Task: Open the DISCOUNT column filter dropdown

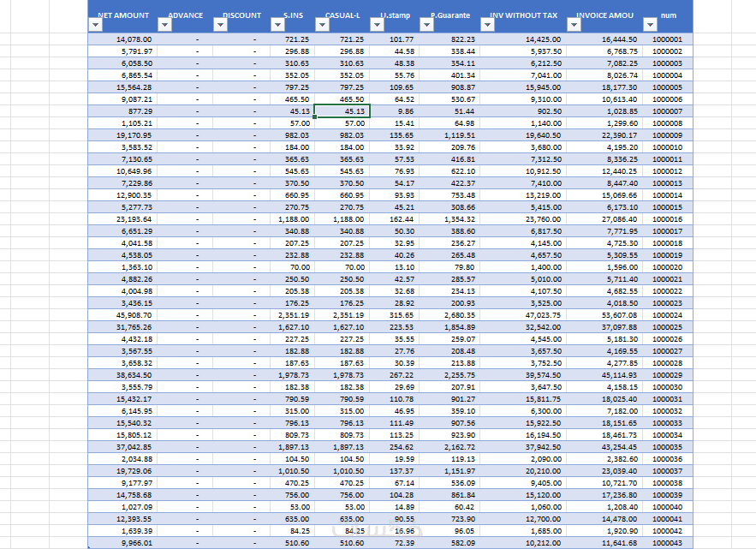Action: pos(220,25)
